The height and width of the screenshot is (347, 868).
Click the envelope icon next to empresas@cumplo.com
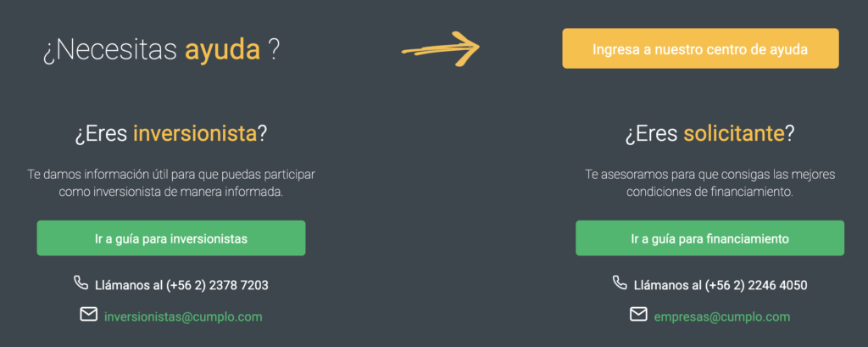coord(638,315)
